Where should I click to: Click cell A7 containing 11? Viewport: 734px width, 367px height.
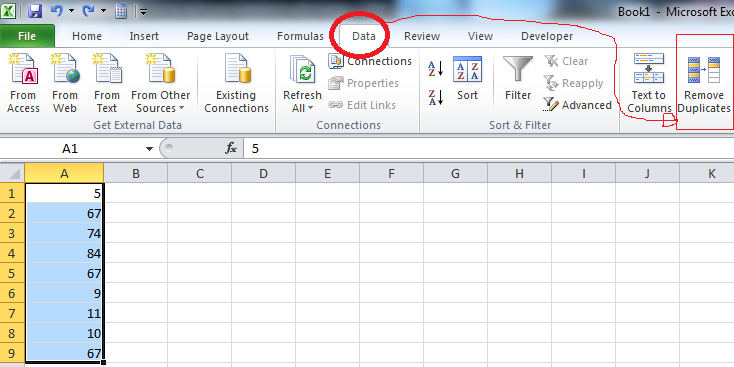pos(65,313)
